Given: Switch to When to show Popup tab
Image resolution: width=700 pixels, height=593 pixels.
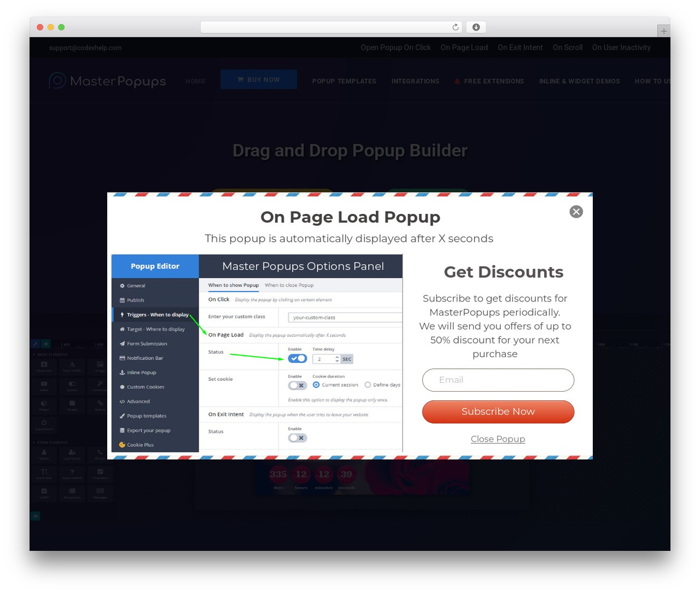Looking at the screenshot, I should [234, 285].
